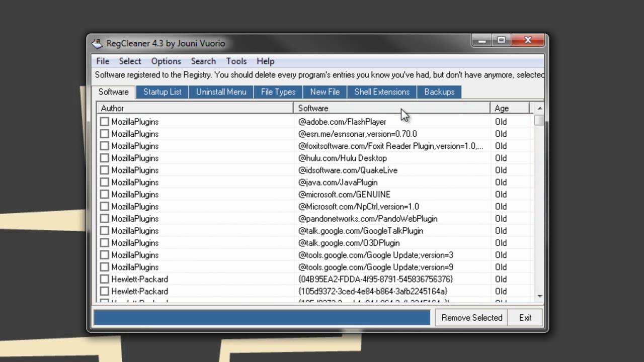Click the status description text line
This screenshot has height=362, width=644.
[319, 75]
